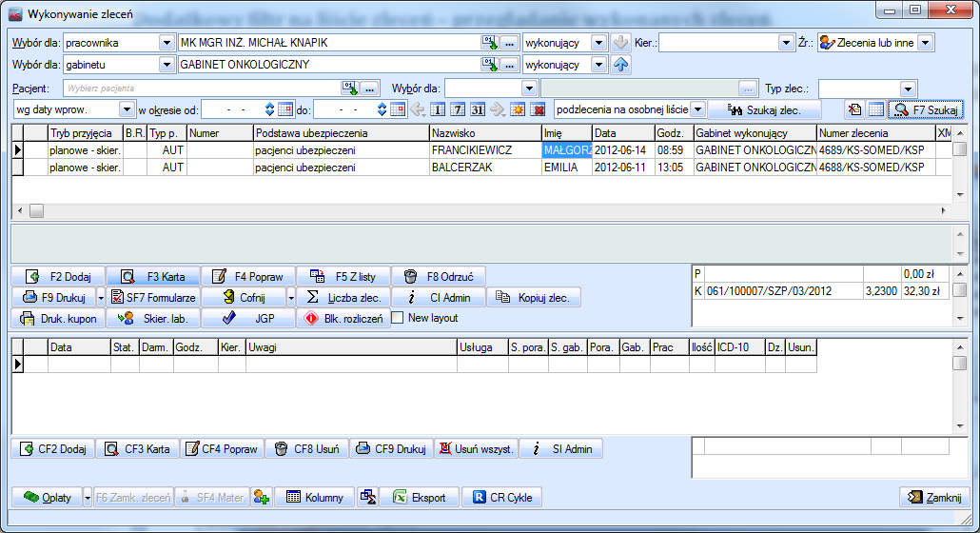Go to previous period with the left arrow

click(x=418, y=110)
